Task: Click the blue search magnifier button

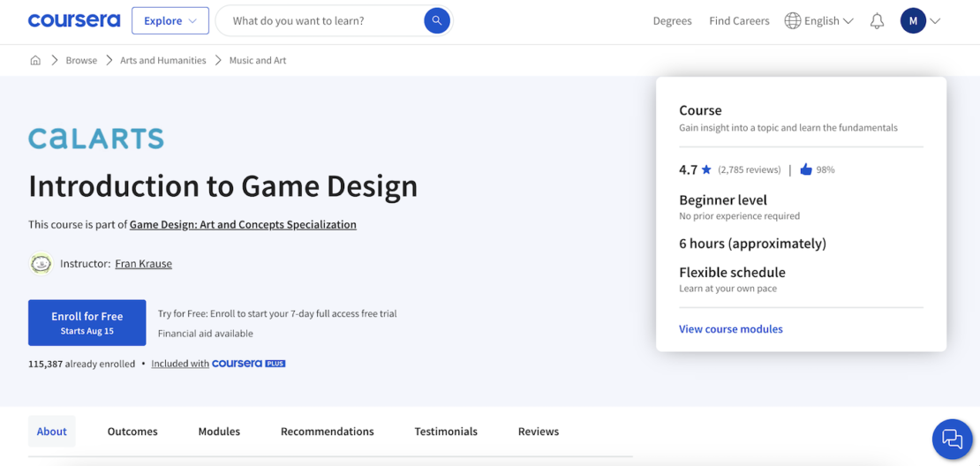Action: coord(437,20)
